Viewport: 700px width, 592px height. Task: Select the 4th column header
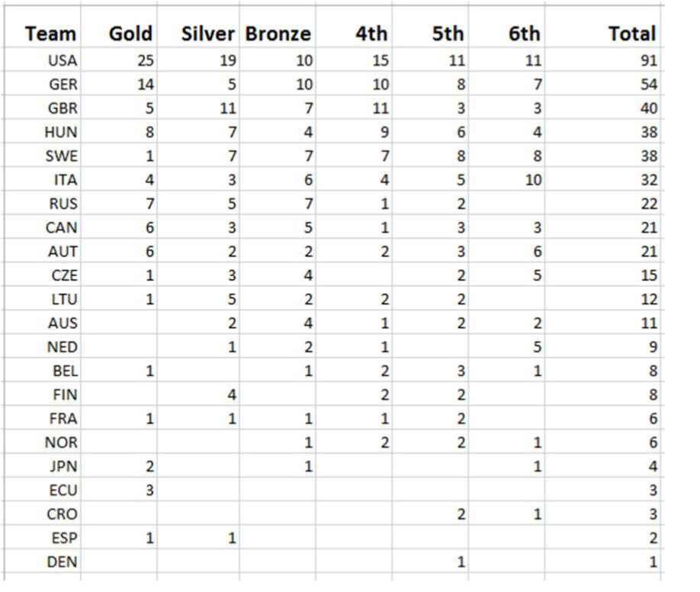tap(354, 27)
